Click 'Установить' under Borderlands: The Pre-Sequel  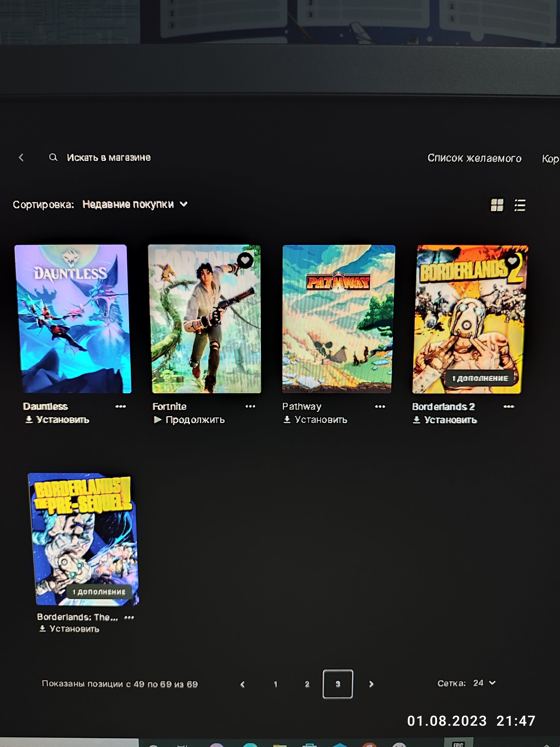[69, 629]
